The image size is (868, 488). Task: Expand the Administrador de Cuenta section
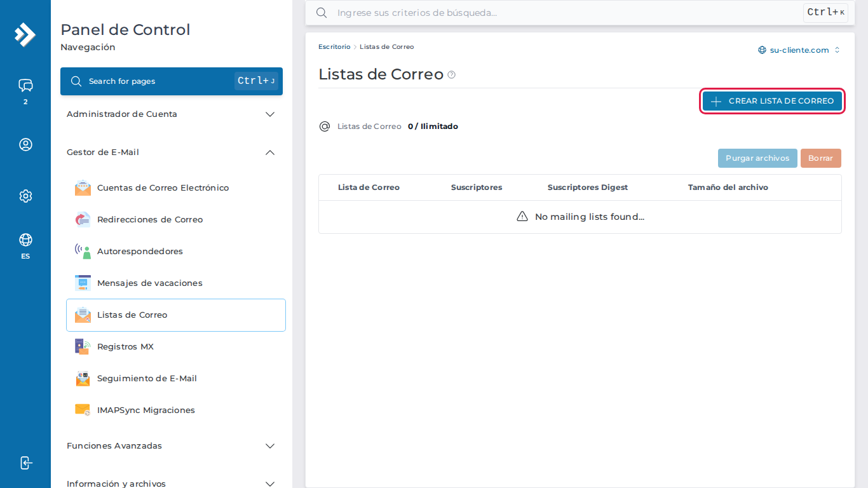pyautogui.click(x=172, y=114)
